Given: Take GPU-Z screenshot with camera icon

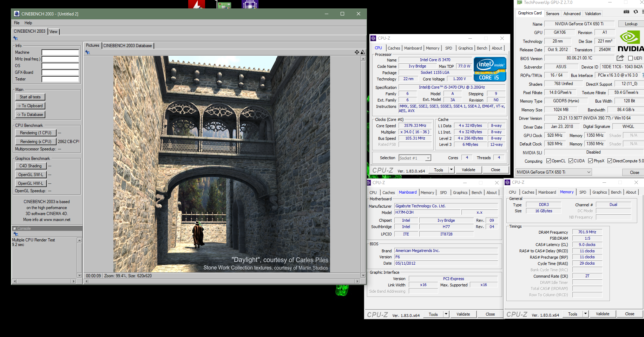Looking at the screenshot, I should pos(626,12).
